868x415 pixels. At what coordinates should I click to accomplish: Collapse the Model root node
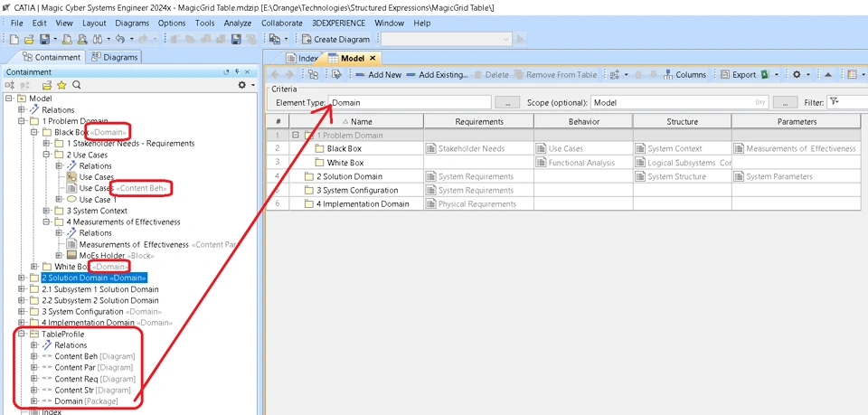(x=9, y=99)
